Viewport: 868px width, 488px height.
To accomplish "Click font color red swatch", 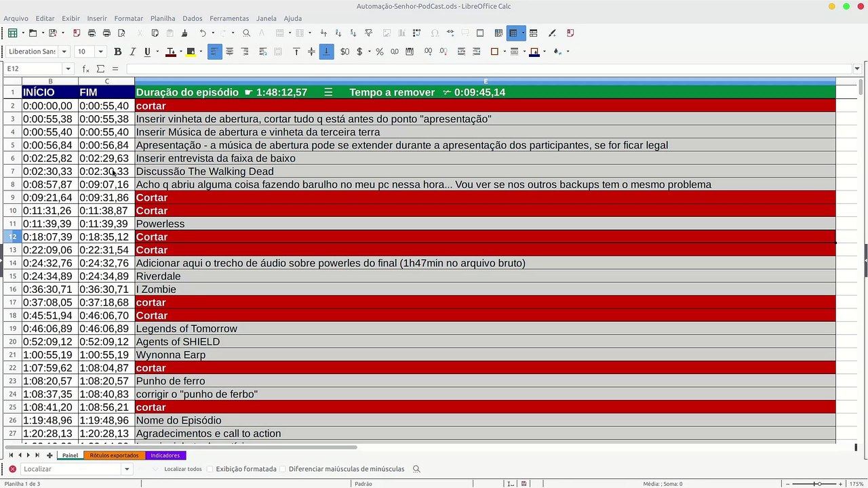I will coord(170,52).
